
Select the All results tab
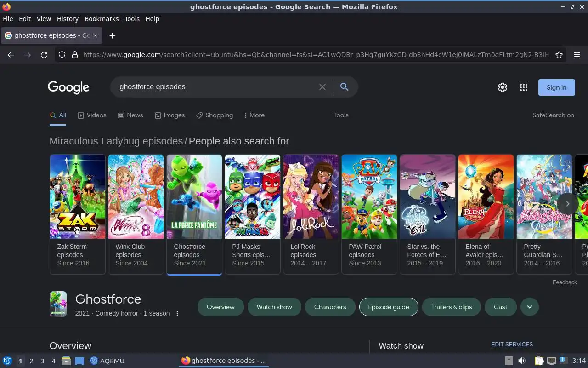pyautogui.click(x=58, y=115)
